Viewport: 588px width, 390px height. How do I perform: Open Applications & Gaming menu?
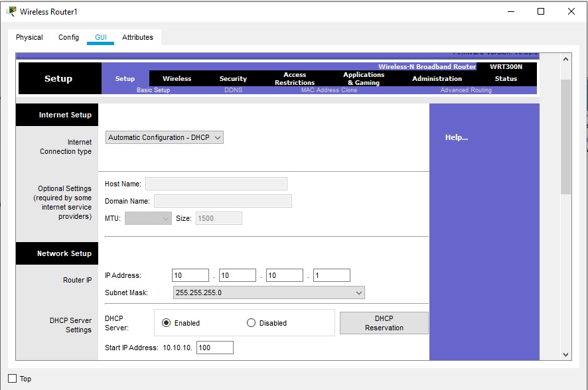coord(364,79)
